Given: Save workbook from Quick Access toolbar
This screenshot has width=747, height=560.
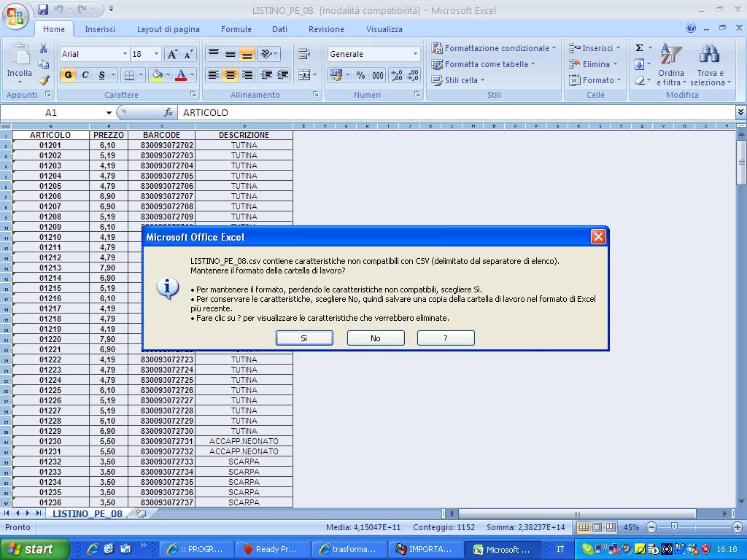Looking at the screenshot, I should pyautogui.click(x=43, y=9).
